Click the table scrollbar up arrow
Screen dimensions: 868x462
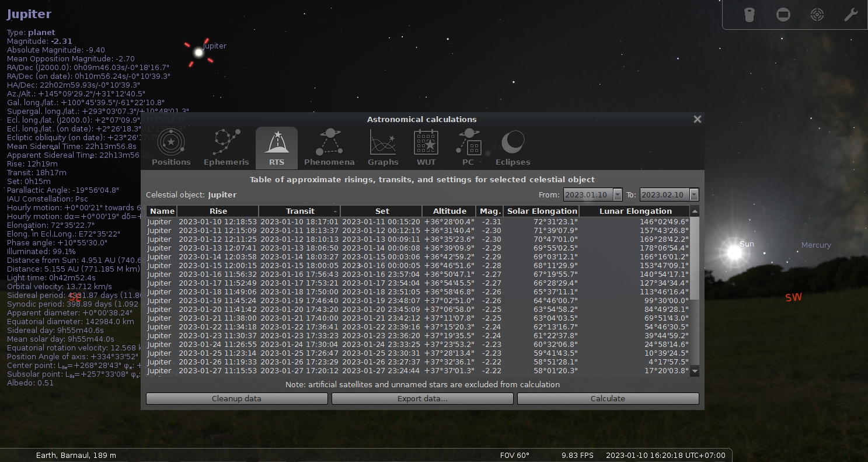695,211
